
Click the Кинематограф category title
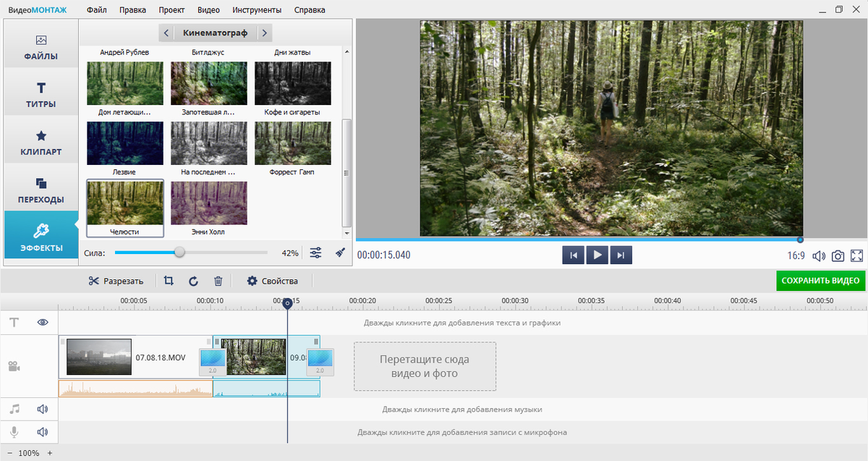216,33
